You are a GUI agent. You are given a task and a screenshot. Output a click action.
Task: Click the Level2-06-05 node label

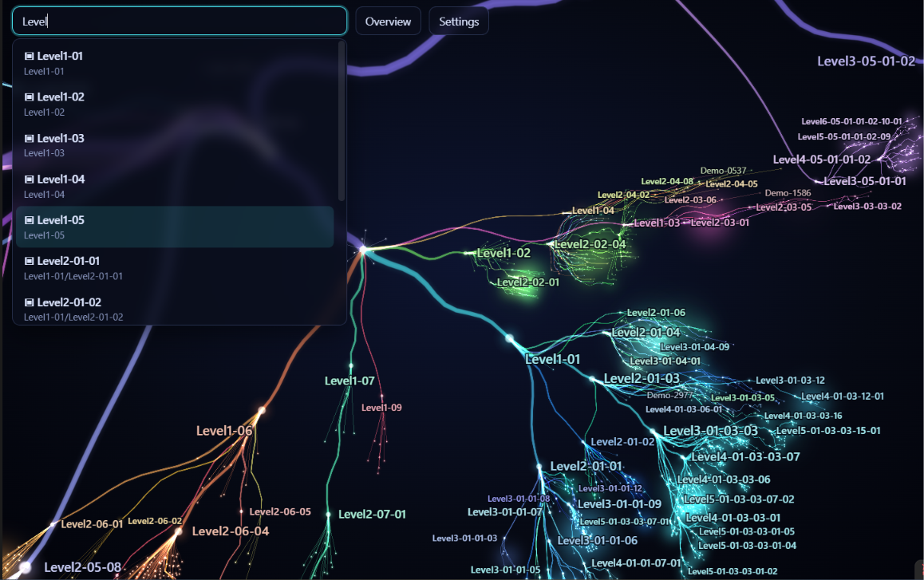pos(280,511)
